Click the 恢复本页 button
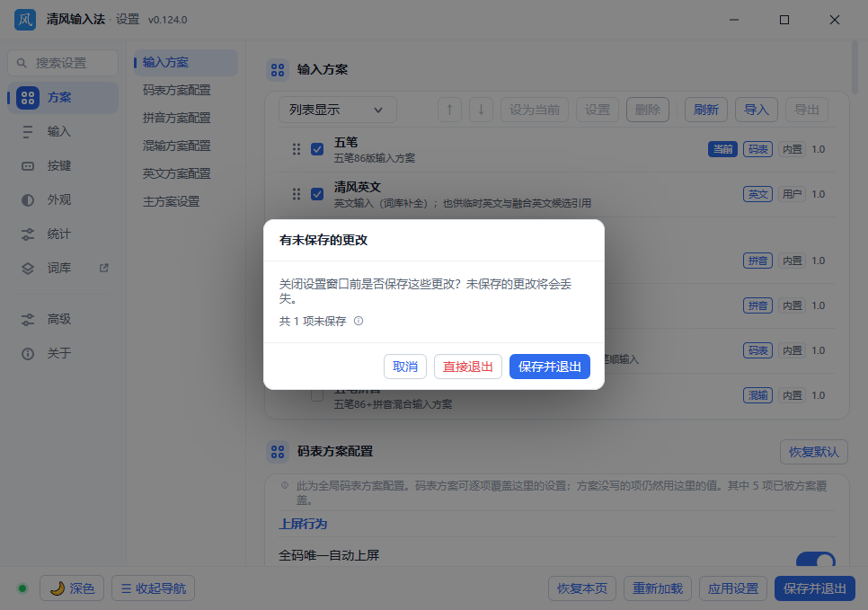The image size is (868, 610). click(x=582, y=588)
